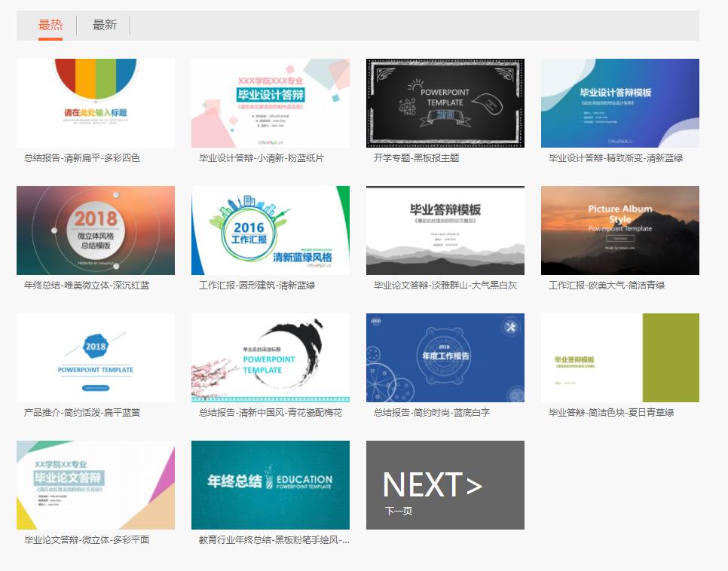Open the 毕业论文答辩-淡雅群山 thumbnail
This screenshot has width=728, height=571.
pyautogui.click(x=445, y=231)
